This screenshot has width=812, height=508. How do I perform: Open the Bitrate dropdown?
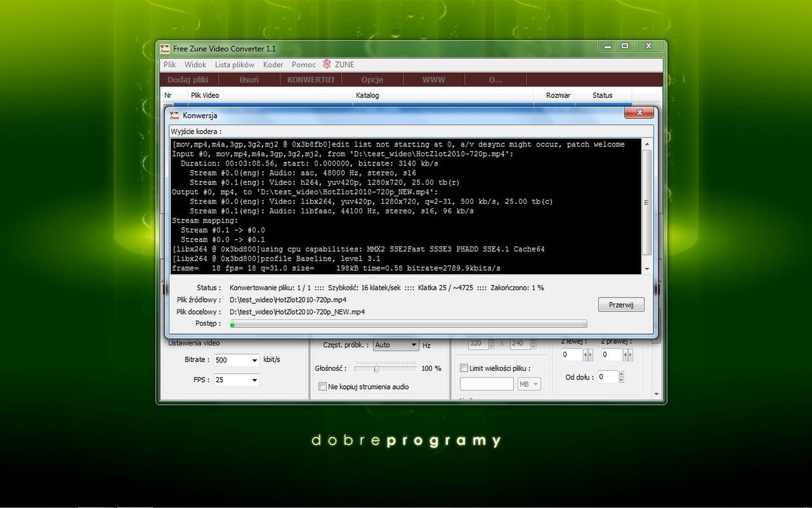[x=254, y=360]
